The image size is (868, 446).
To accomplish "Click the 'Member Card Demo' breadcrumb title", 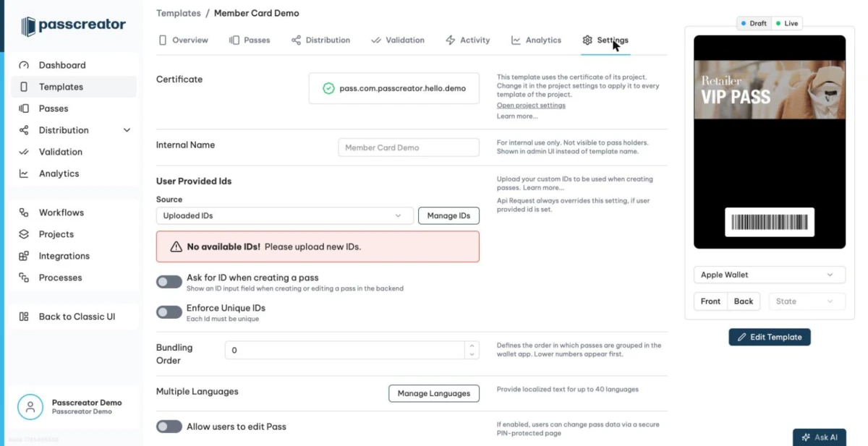I will click(x=257, y=13).
